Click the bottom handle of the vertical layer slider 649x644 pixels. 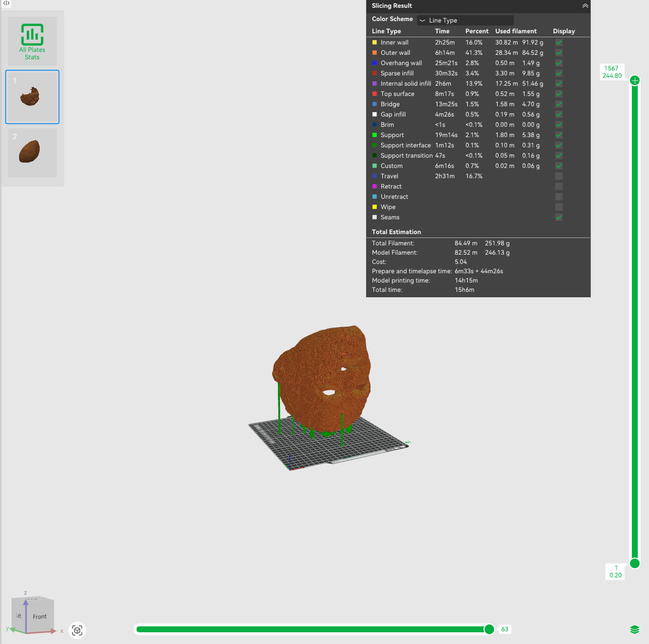pos(635,563)
